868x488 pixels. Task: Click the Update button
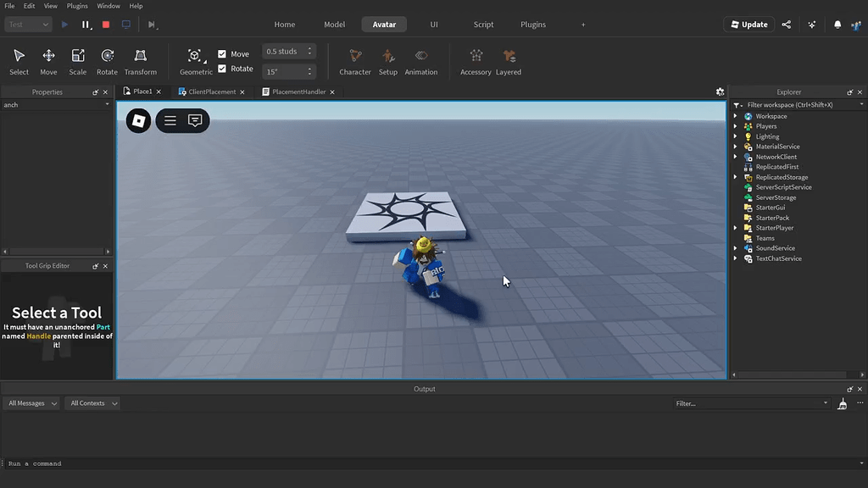point(748,25)
